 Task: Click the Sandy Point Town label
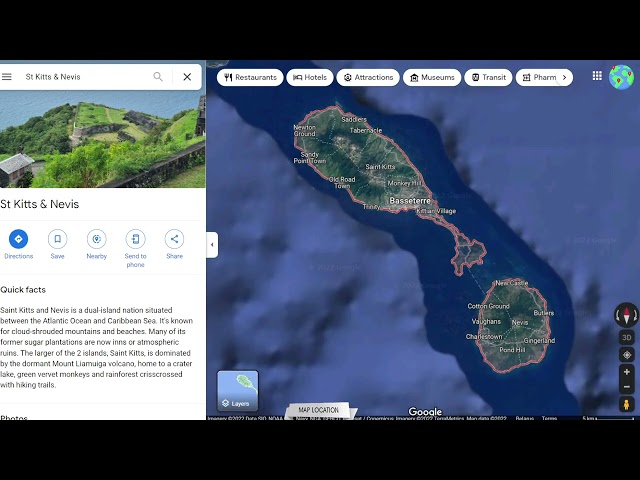click(x=310, y=158)
